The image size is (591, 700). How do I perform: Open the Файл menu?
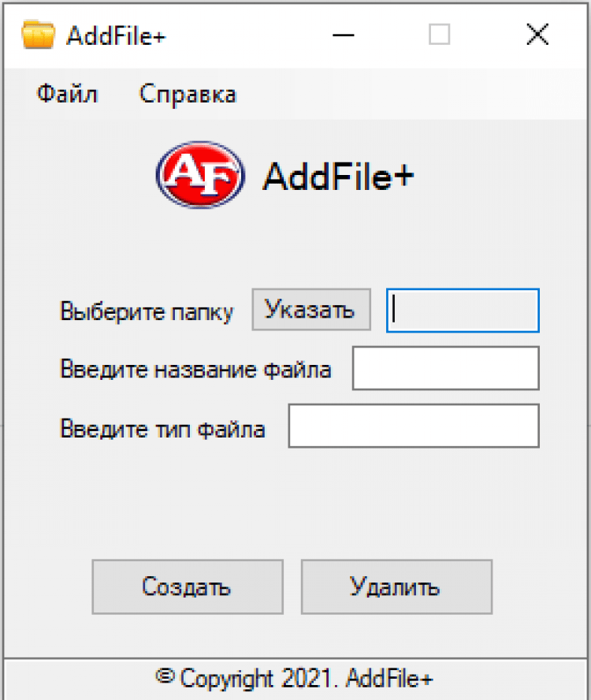67,95
